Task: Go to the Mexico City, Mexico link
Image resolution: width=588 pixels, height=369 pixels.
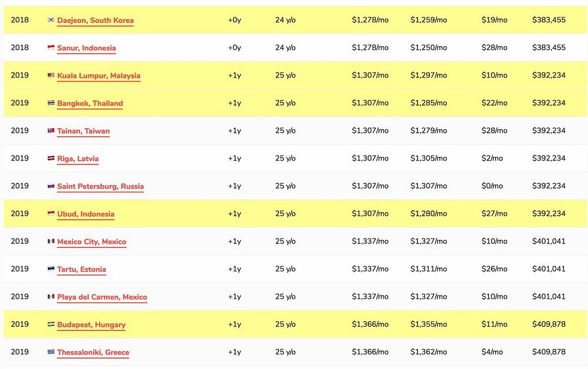Action: (92, 241)
